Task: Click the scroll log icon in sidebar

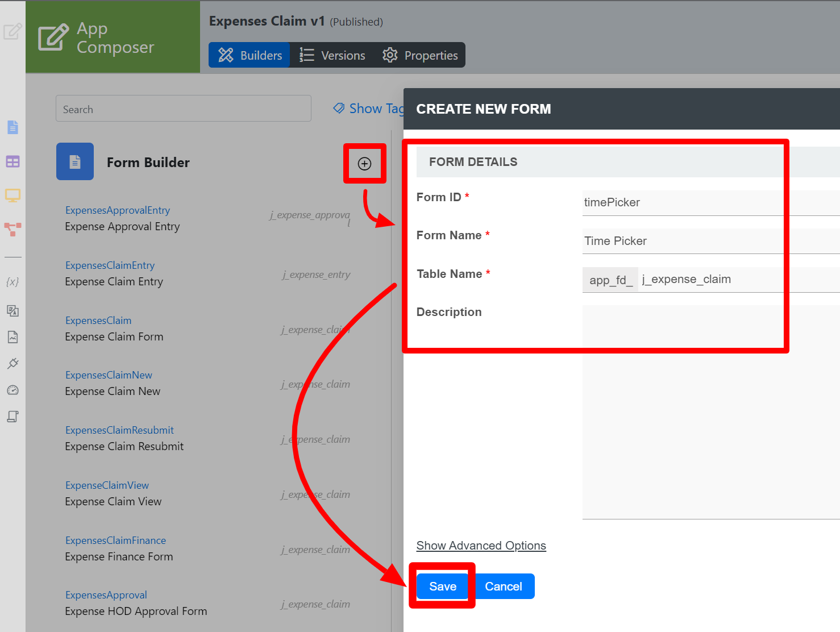Action: (13, 417)
